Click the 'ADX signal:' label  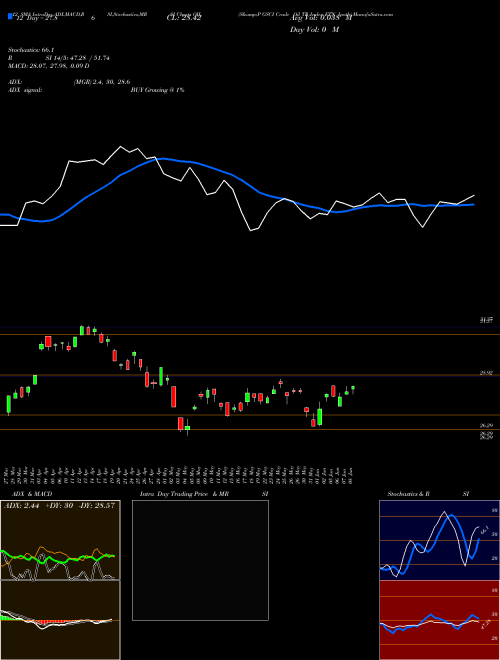point(25,90)
